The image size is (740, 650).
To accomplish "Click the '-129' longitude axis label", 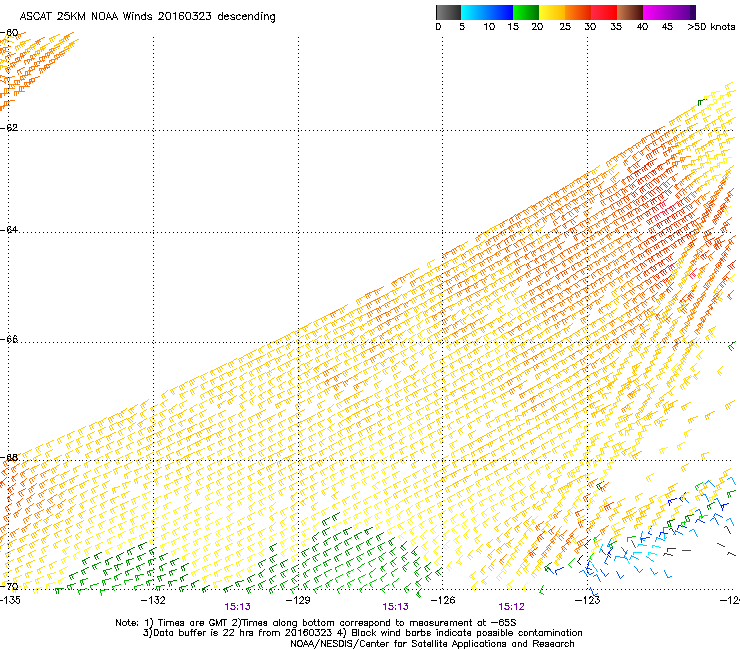I will (298, 600).
